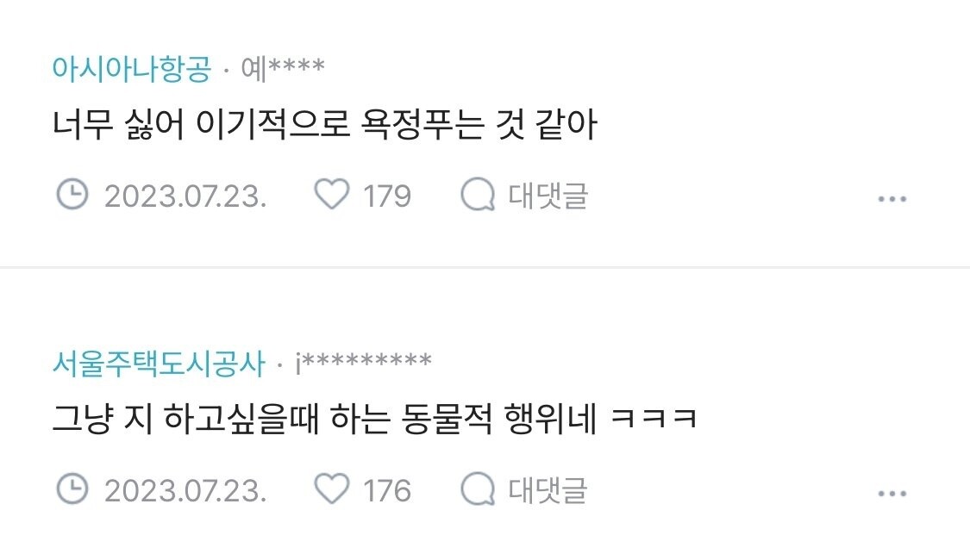This screenshot has height=560, width=970.
Task: Select the username j*********
Action: point(363,362)
